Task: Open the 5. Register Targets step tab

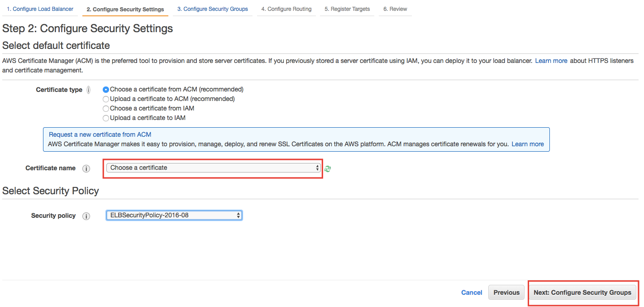Action: (347, 9)
